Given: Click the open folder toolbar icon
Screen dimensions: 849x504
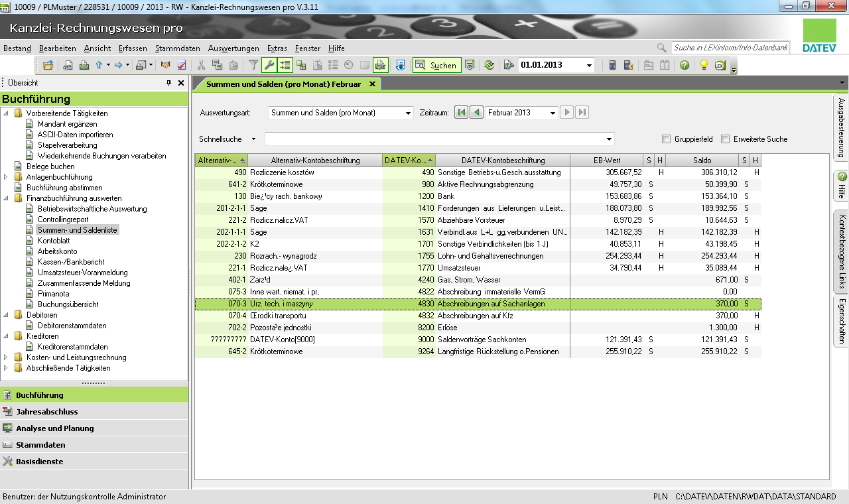Looking at the screenshot, I should [48, 65].
